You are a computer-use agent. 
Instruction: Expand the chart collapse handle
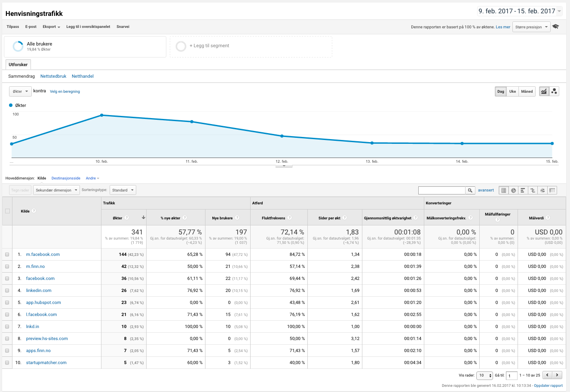pyautogui.click(x=284, y=166)
